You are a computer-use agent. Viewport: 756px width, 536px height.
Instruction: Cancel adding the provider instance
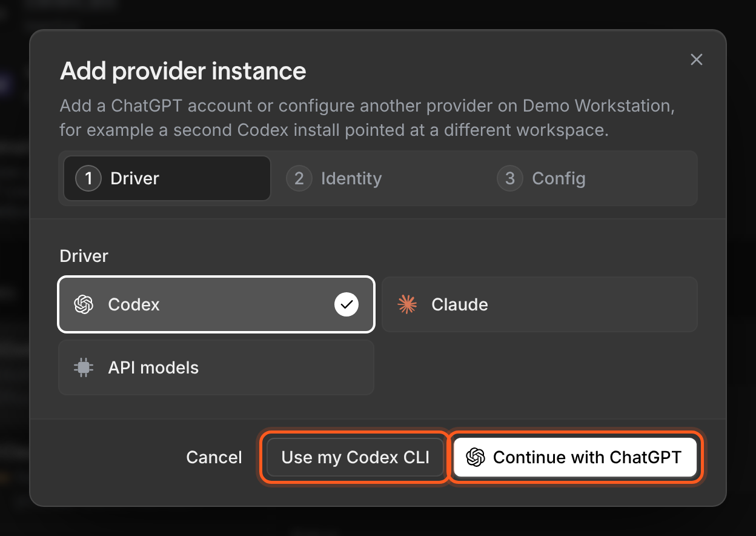[214, 457]
